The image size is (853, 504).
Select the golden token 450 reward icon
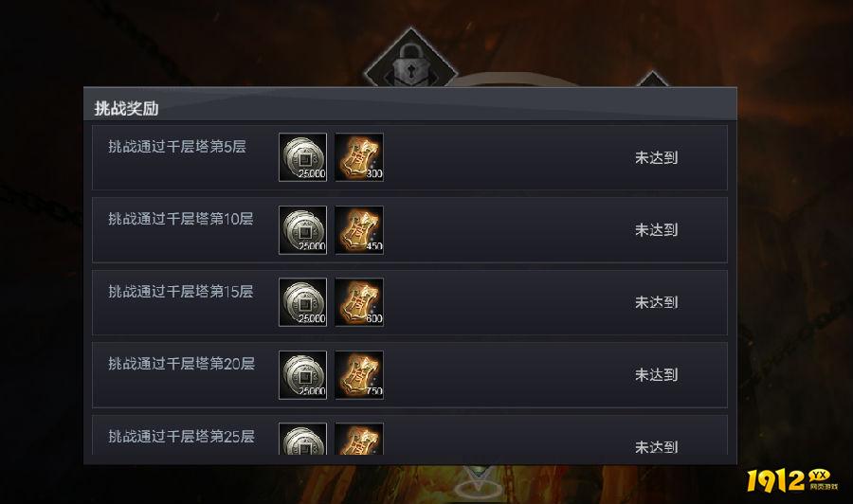click(359, 229)
